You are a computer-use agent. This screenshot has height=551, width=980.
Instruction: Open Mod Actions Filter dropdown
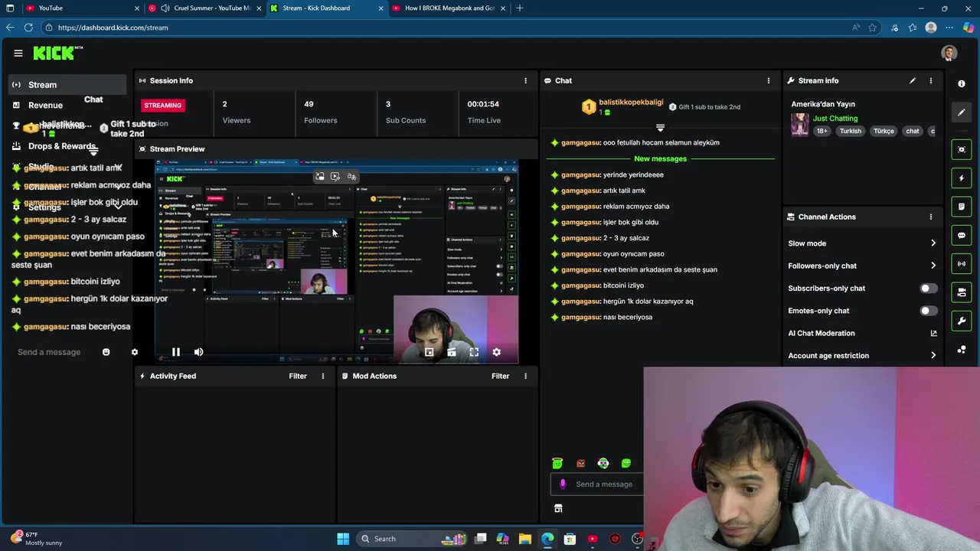tap(500, 376)
